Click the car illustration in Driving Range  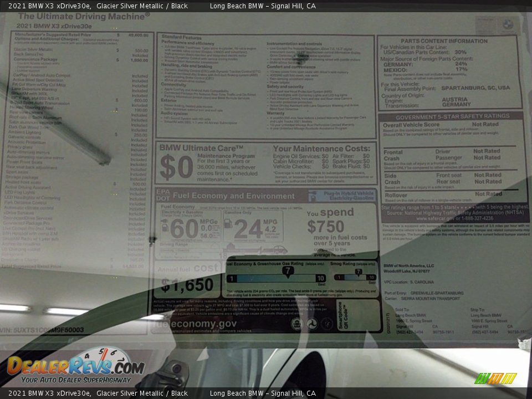280,250
